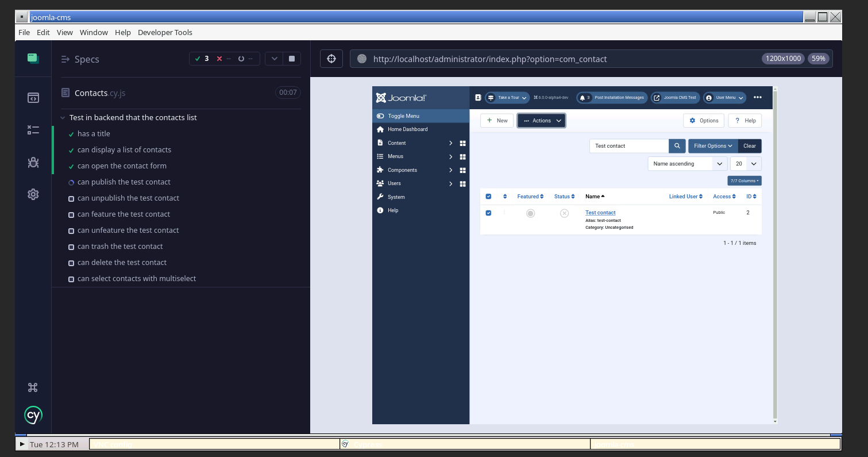Click the search magnifier icon in Joomla
This screenshot has width=868, height=457.
coord(677,146)
